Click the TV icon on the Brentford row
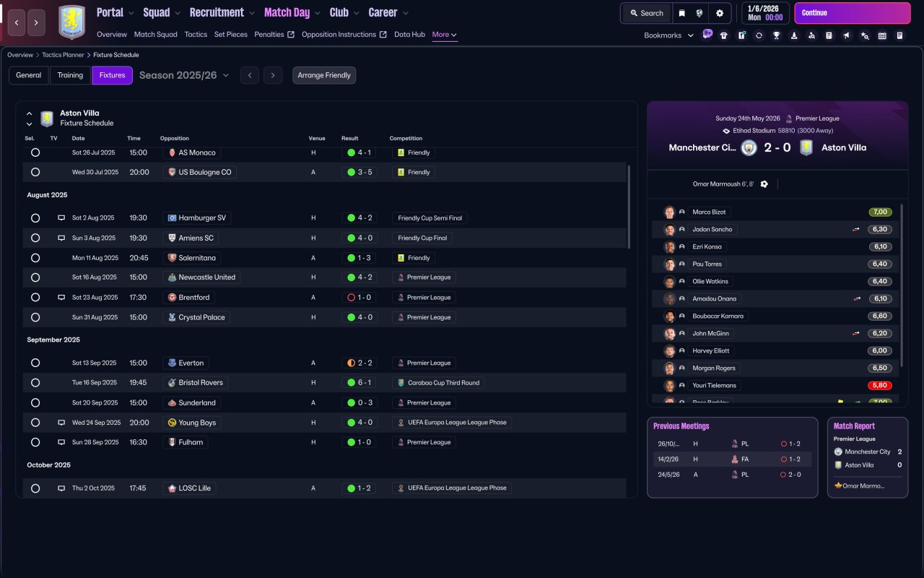Viewport: 924px width, 578px height. point(61,297)
